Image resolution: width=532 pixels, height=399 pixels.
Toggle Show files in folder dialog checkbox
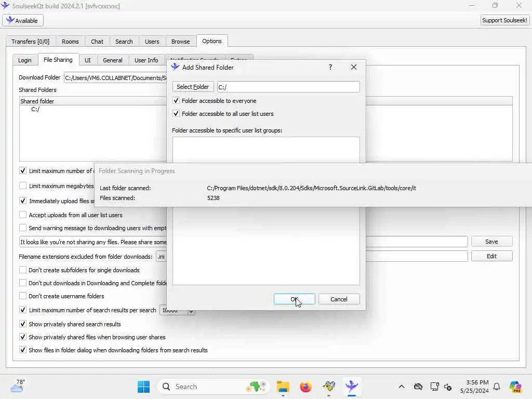coord(23,350)
